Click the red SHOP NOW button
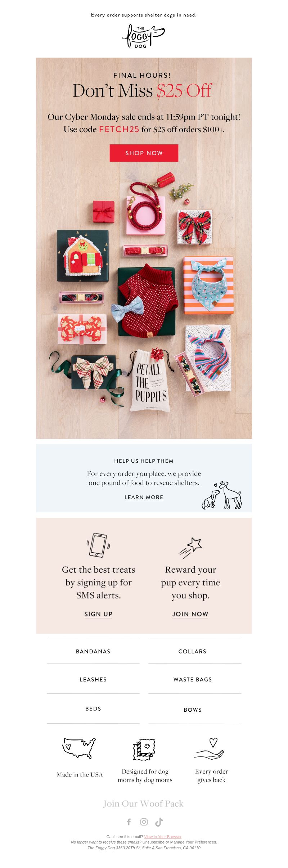The height and width of the screenshot is (868, 288). click(x=144, y=153)
